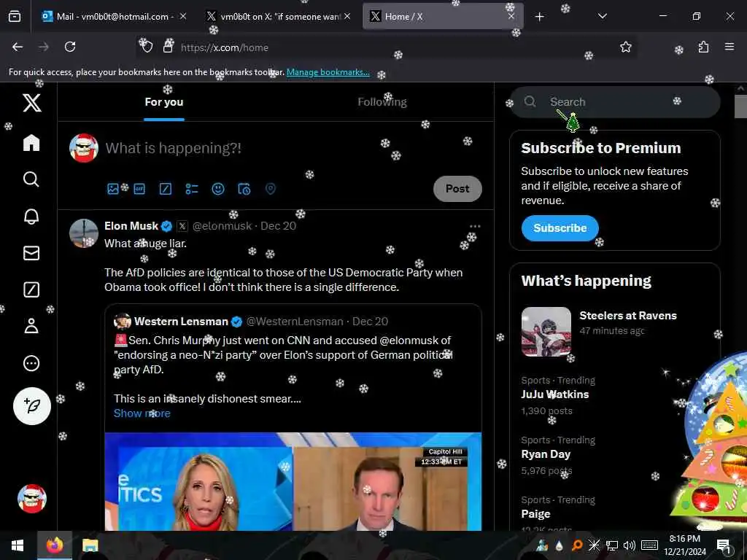Open Firefox View icon in tab bar
Viewport: 747px width, 560px height.
tap(15, 16)
